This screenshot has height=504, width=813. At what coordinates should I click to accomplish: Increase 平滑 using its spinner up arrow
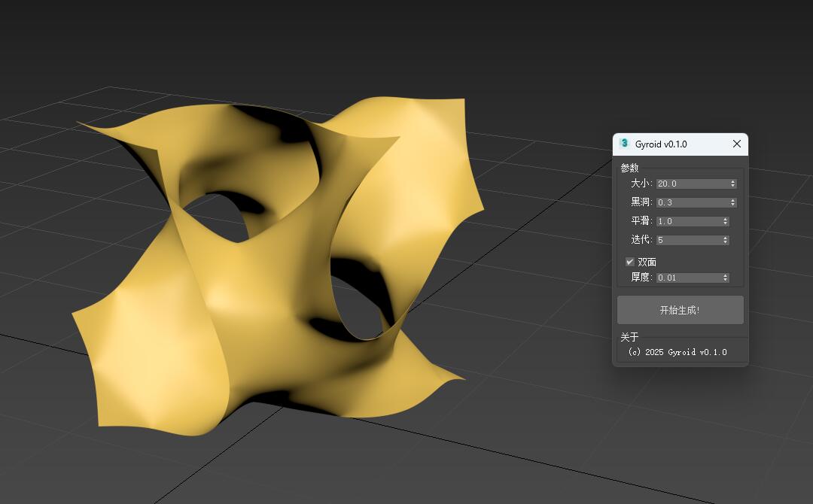point(726,219)
